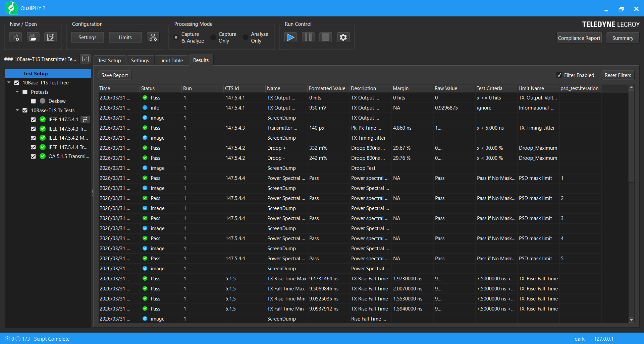The image size is (644, 344).
Task: Click the icon next to IEEE 147.5.4.1
Action: pos(85,120)
